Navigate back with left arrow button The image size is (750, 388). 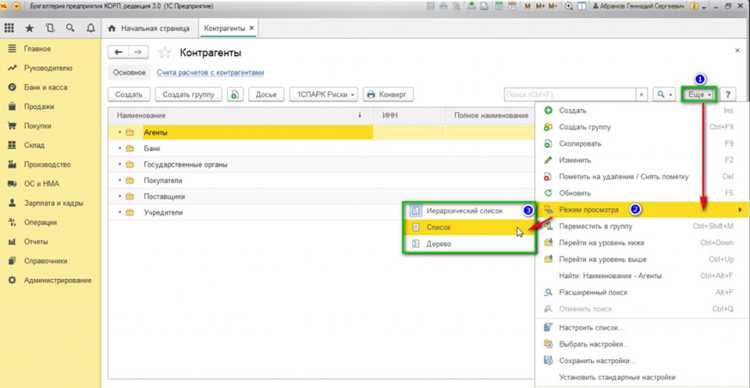click(x=119, y=52)
